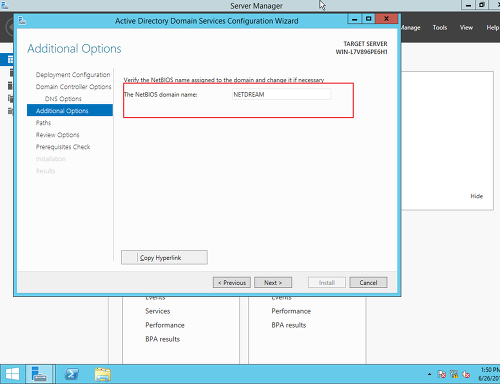Viewport: 500px width, 384px height.
Task: Open Services in the left server tile
Action: [158, 311]
